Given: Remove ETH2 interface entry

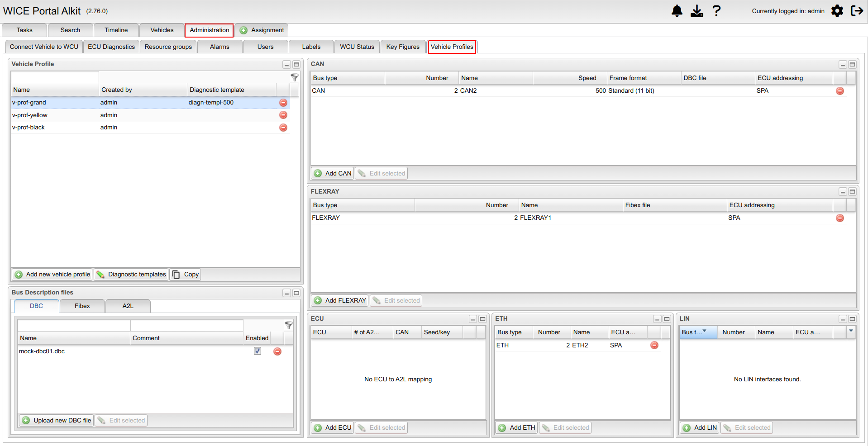Looking at the screenshot, I should coord(654,345).
